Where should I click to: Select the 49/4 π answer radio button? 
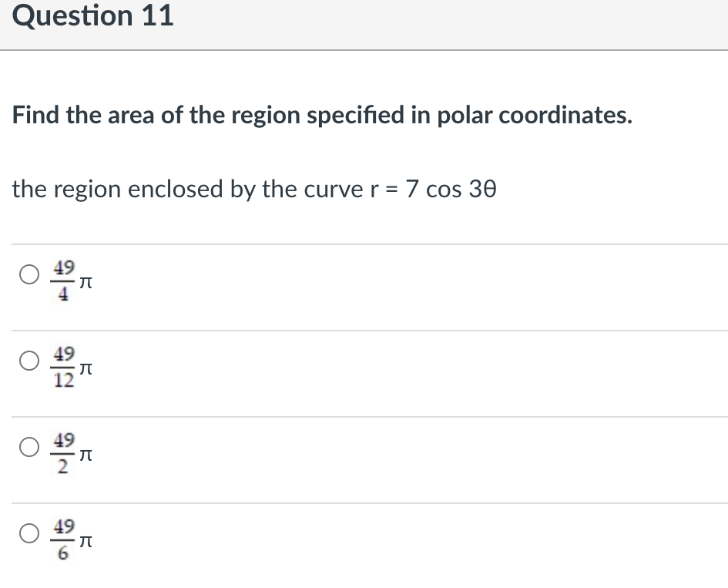tap(29, 274)
